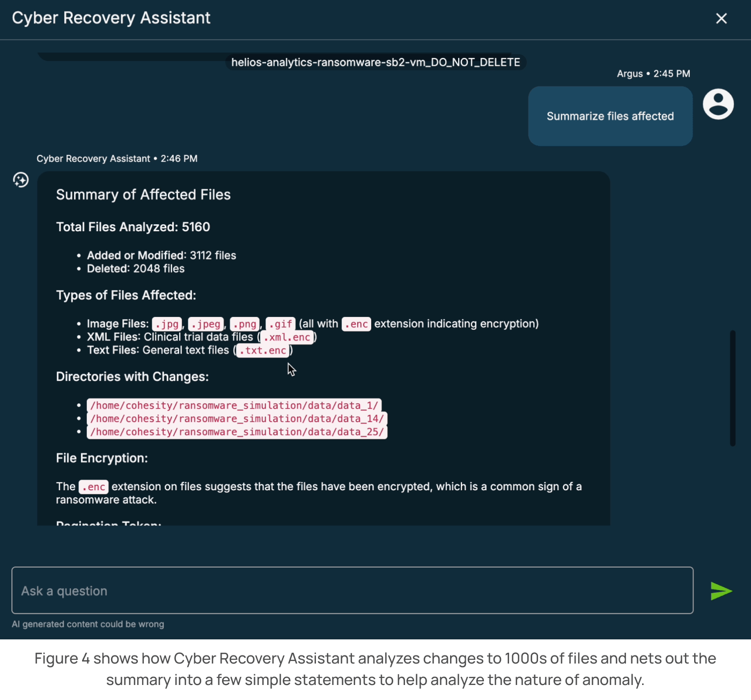Image resolution: width=751 pixels, height=700 pixels.
Task: Click the .gif extension tag
Action: point(281,324)
